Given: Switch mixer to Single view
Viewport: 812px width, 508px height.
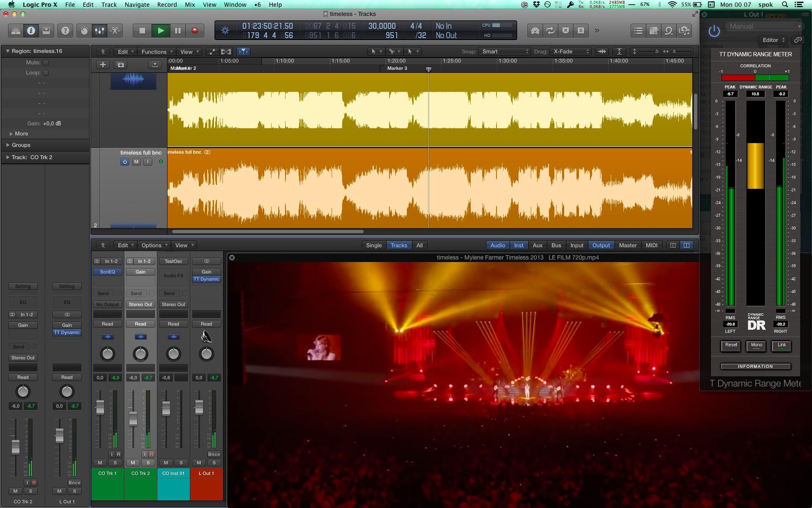Looking at the screenshot, I should coord(374,245).
